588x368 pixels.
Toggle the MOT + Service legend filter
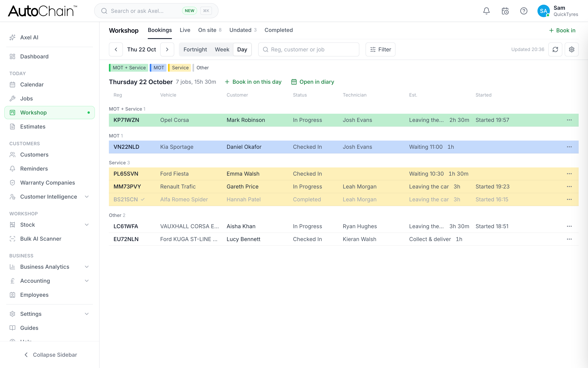point(129,68)
